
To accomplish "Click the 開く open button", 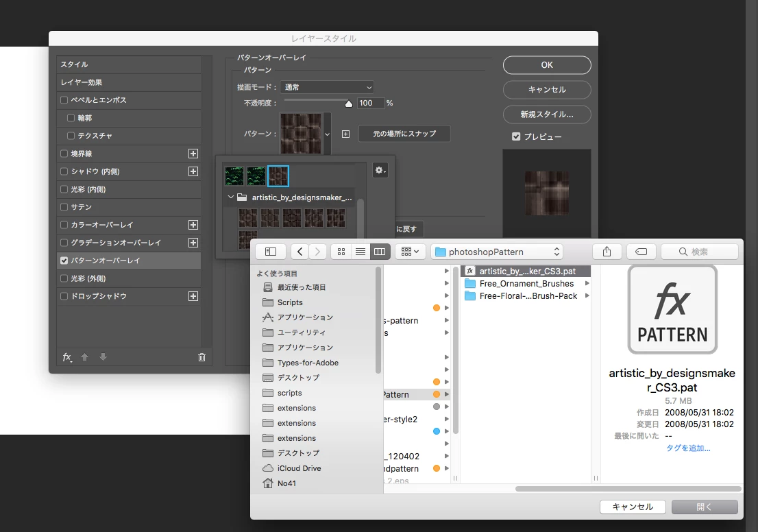I will 705,507.
